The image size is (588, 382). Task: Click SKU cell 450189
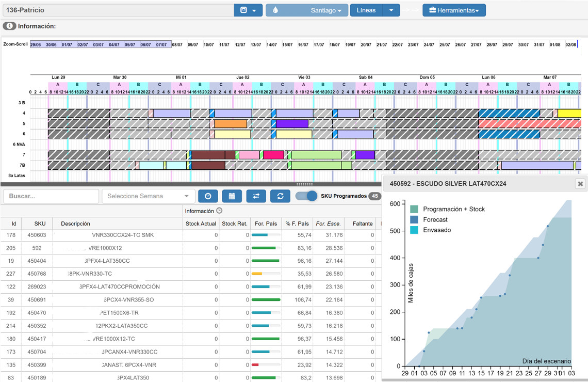pyautogui.click(x=37, y=378)
